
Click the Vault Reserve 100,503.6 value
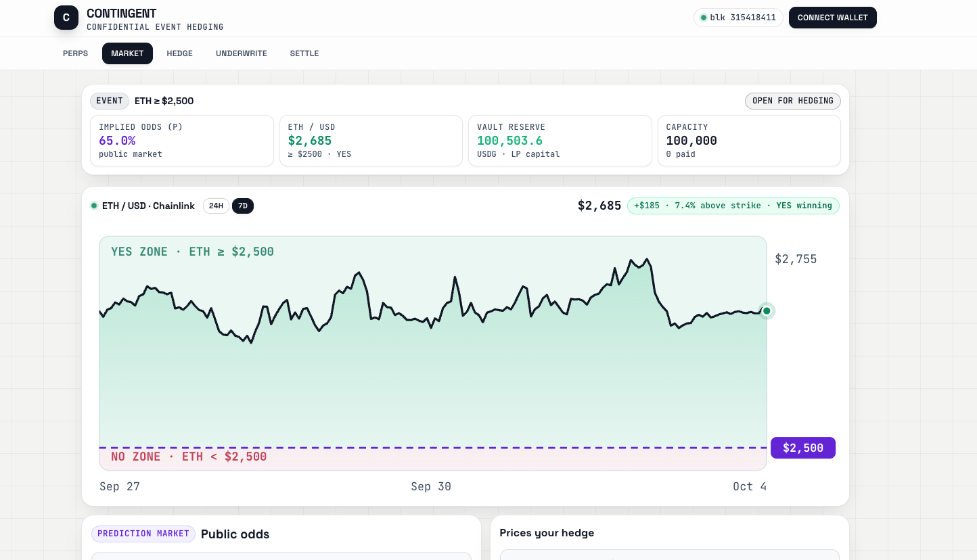click(509, 141)
